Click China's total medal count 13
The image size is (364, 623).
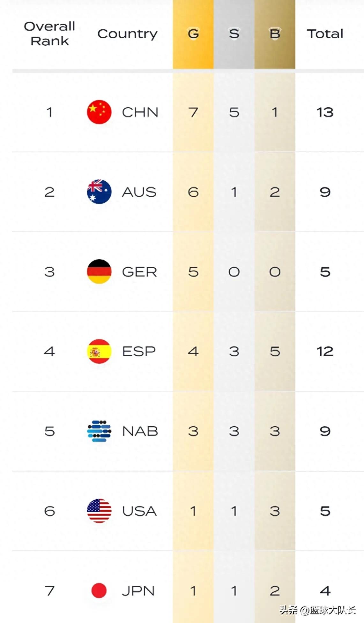325,112
